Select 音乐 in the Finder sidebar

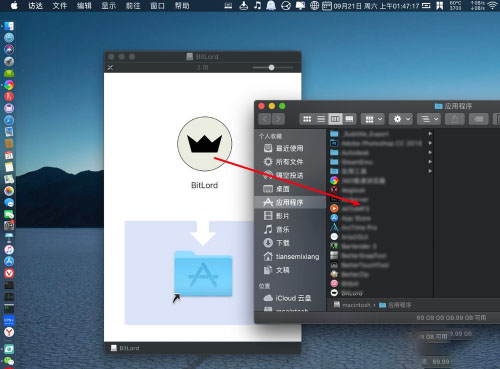[289, 230]
